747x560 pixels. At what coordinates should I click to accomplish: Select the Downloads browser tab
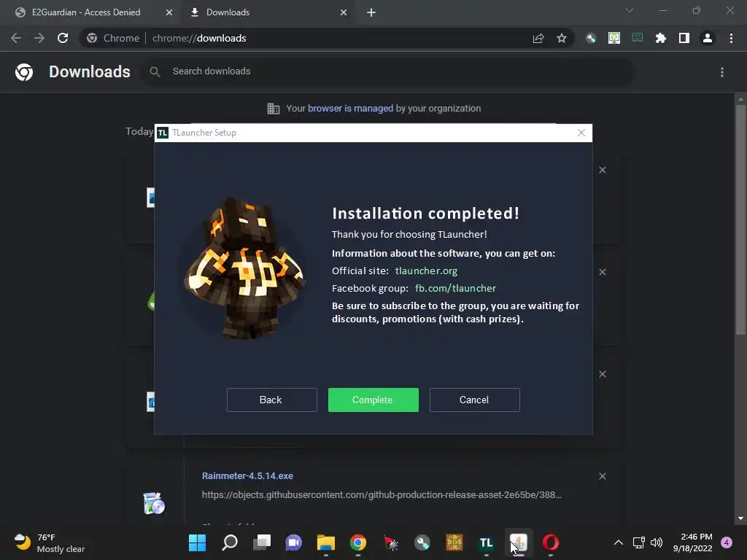[x=228, y=12]
